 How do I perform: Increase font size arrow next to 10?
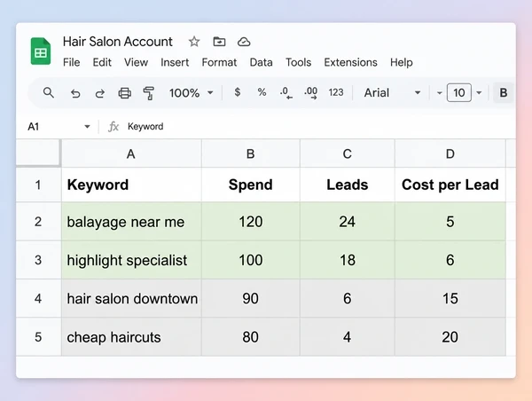coord(479,92)
